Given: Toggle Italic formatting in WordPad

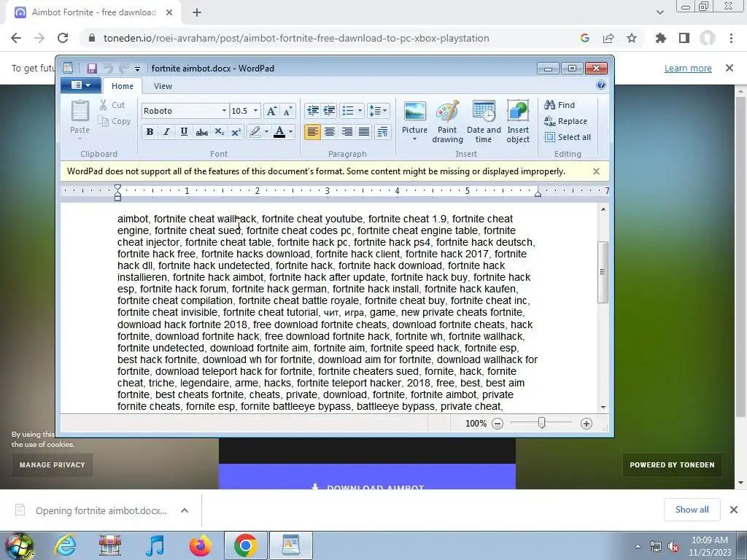Looking at the screenshot, I should point(167,132).
